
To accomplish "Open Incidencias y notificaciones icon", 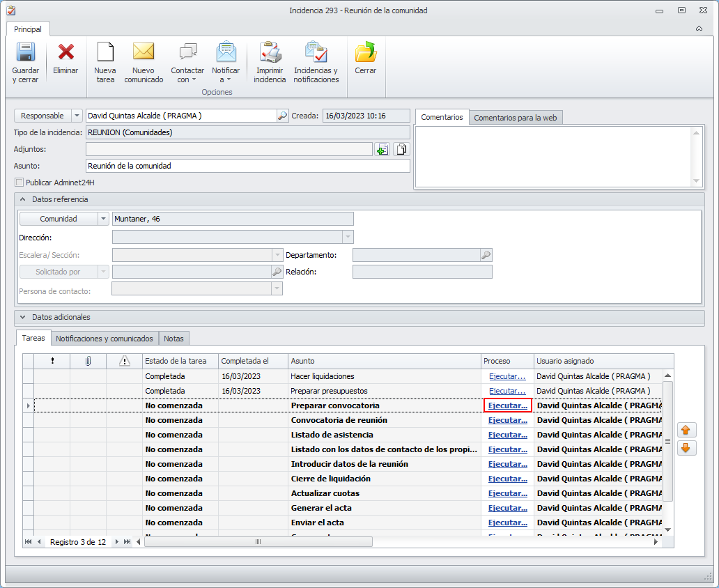I will [x=316, y=53].
